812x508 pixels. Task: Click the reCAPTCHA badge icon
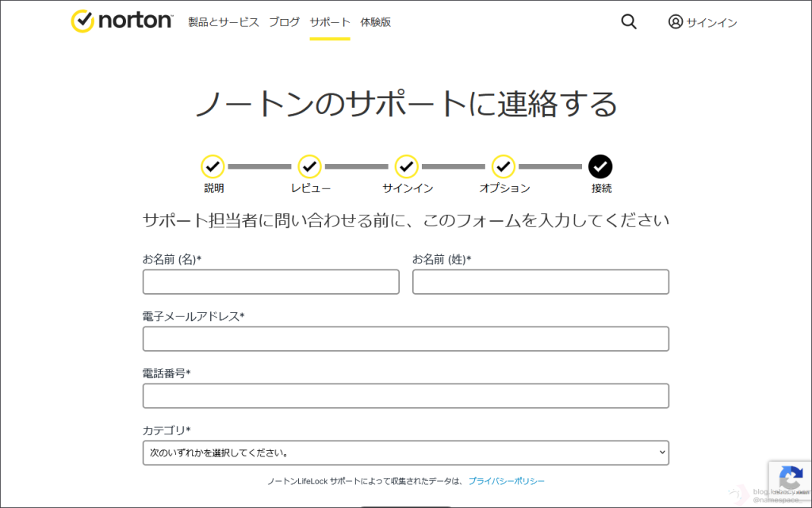coord(790,479)
